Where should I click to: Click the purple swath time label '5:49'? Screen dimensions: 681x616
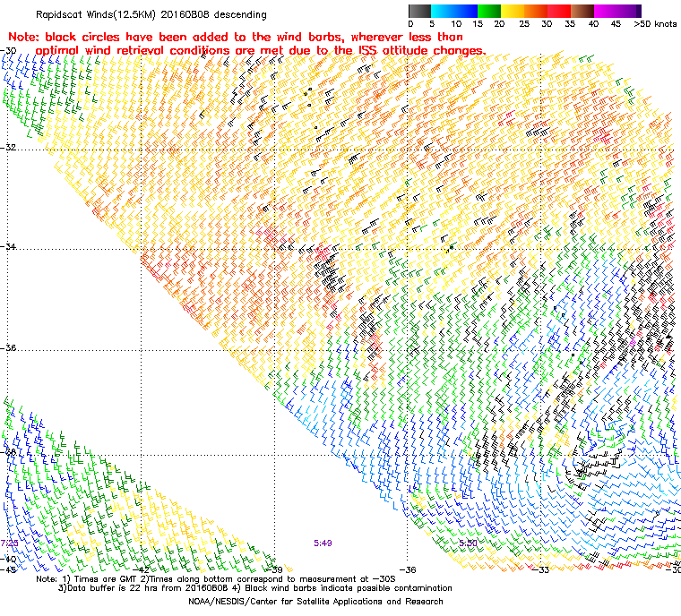click(x=323, y=543)
